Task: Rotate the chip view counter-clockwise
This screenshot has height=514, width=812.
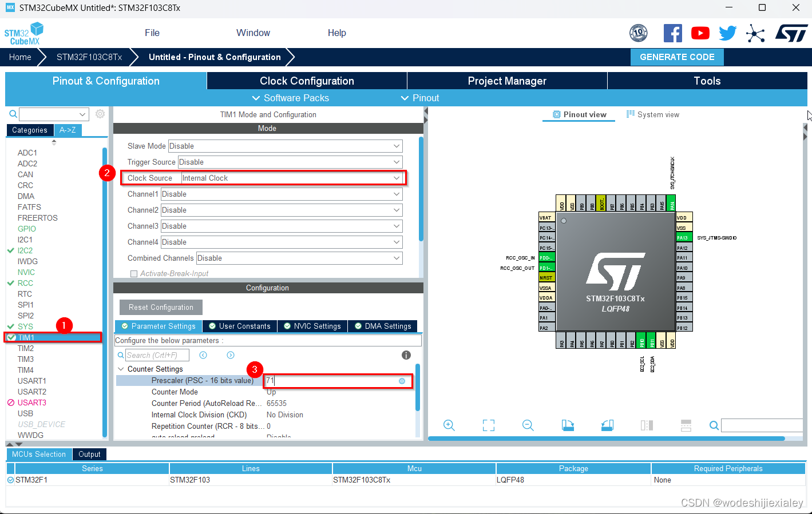Action: [x=607, y=425]
